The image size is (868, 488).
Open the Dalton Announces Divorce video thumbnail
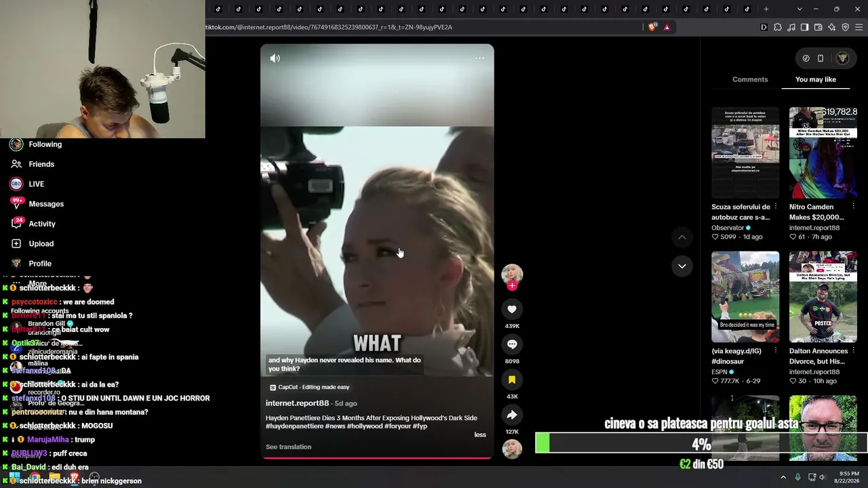823,297
